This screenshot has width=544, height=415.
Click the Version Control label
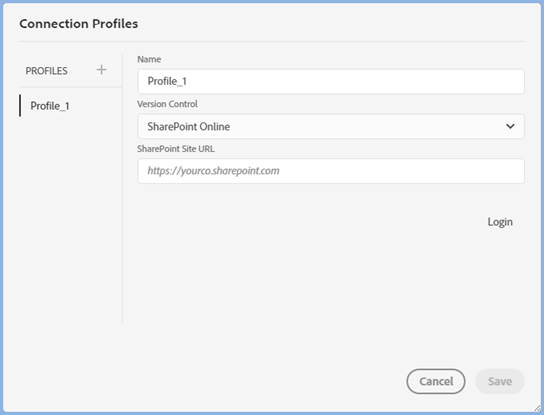(168, 104)
